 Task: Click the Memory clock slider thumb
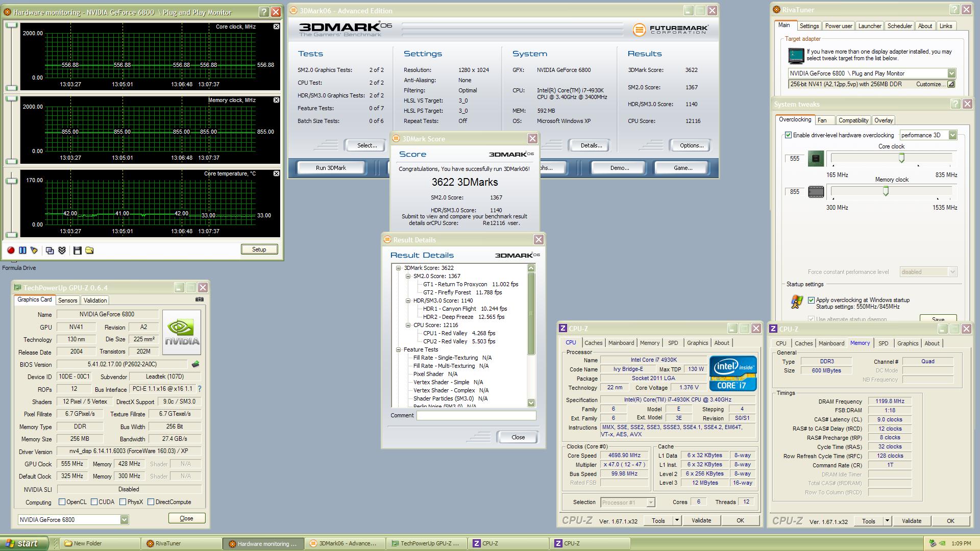[x=886, y=191]
